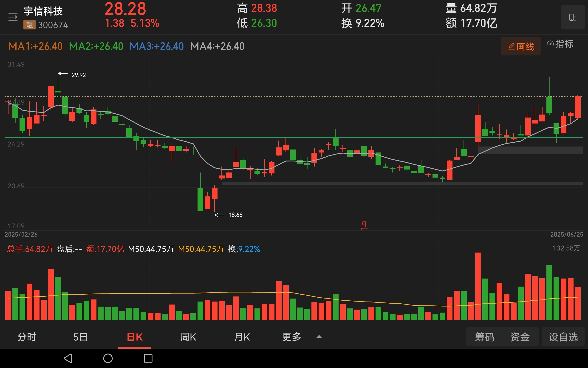Tap the 融 margin badge
The image size is (588, 368).
click(29, 25)
